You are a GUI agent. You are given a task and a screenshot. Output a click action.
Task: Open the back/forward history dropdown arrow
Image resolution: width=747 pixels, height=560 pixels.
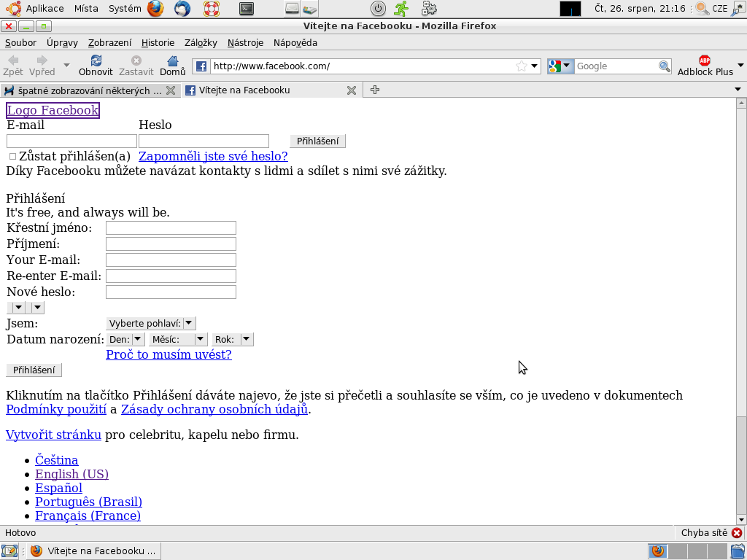(66, 65)
